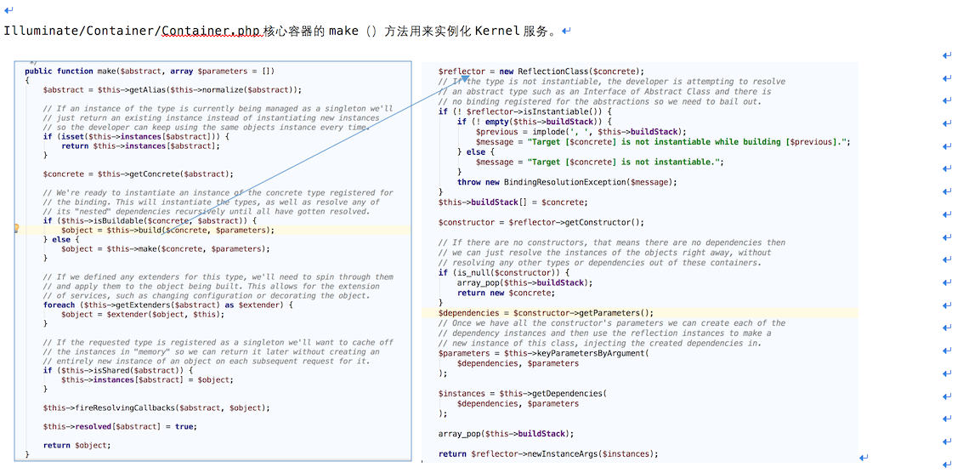Click line "$instances = $this->getDependencies("

[523, 394]
